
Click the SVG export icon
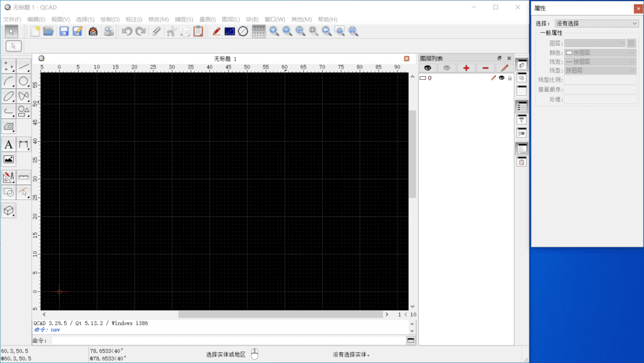point(93,31)
